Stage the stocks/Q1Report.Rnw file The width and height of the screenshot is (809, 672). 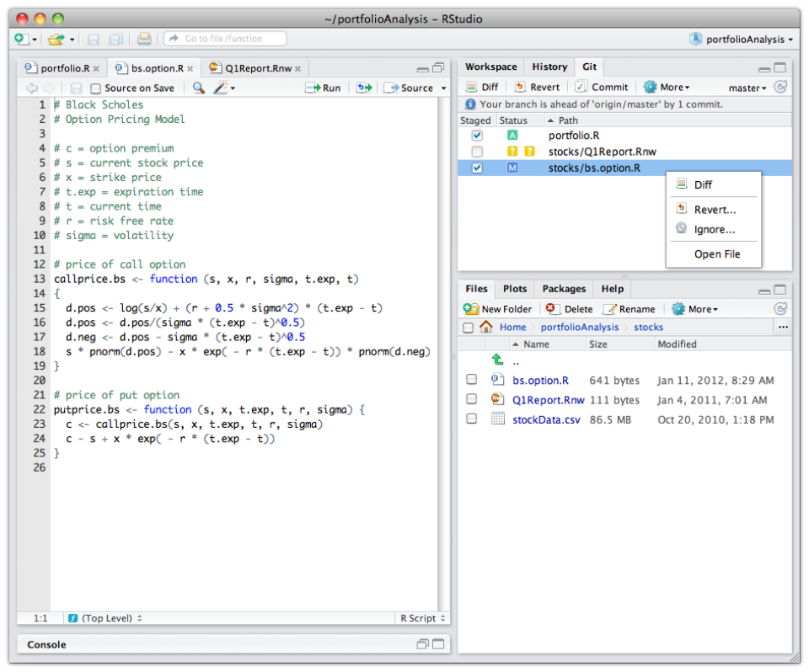[x=477, y=152]
